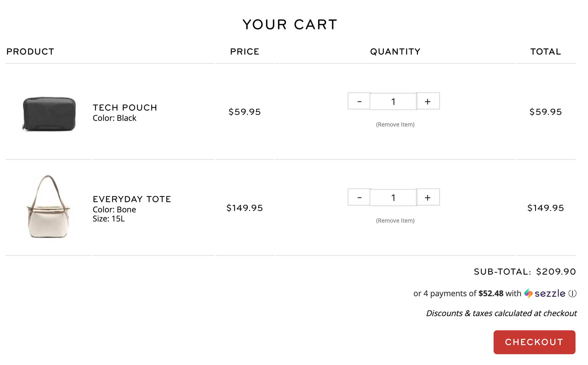This screenshot has width=588, height=365.
Task: Decrease Everyday Tote quantity with minus button
Action: click(359, 197)
